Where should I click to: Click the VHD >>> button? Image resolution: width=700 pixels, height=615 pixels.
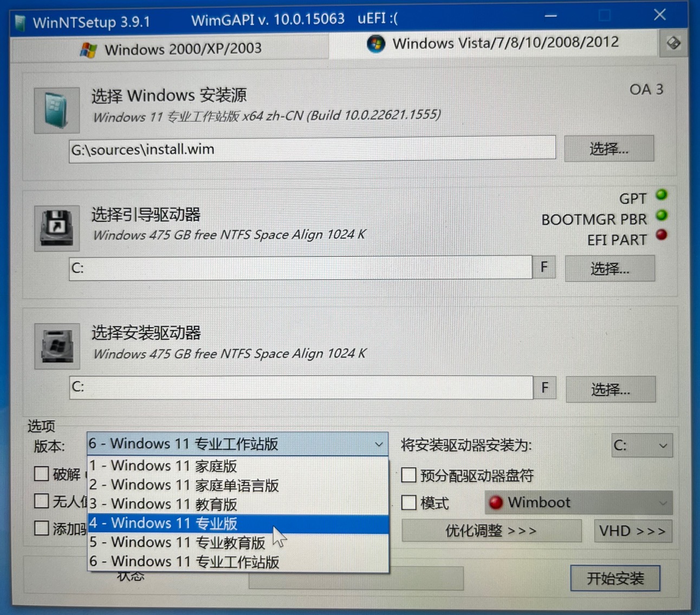[x=633, y=531]
